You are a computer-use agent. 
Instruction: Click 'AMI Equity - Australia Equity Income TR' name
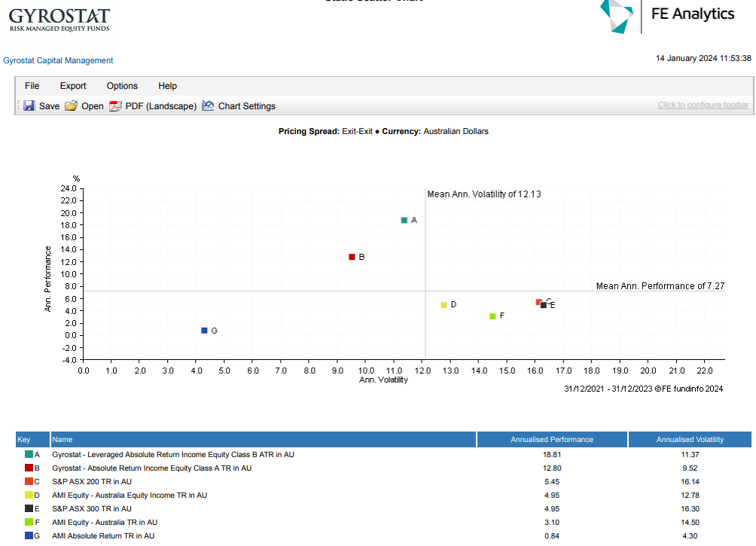tap(130, 496)
